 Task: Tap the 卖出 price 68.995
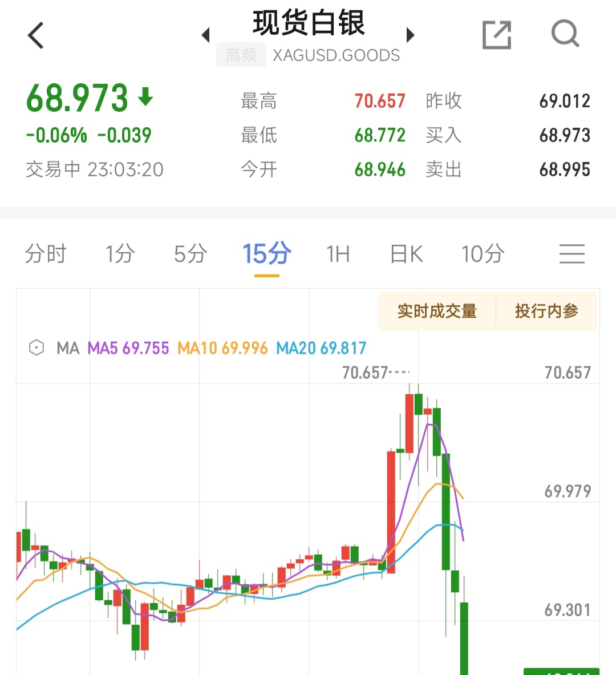point(565,169)
